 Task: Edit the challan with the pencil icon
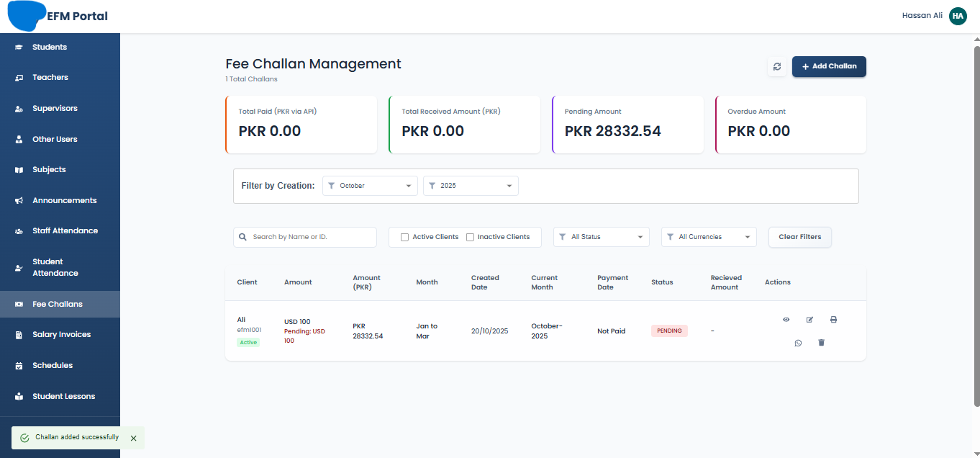coord(809,319)
